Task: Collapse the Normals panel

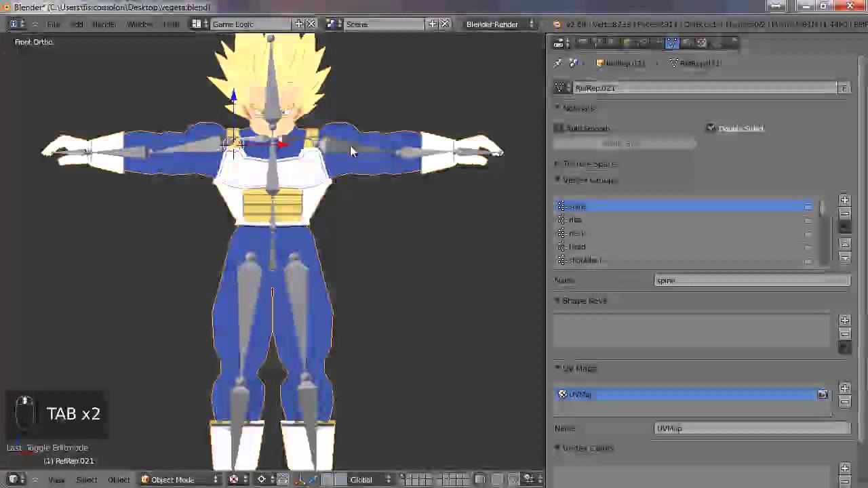Action: [574, 108]
